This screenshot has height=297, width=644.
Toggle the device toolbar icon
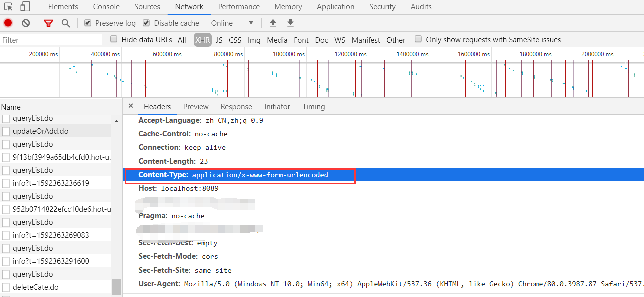25,7
